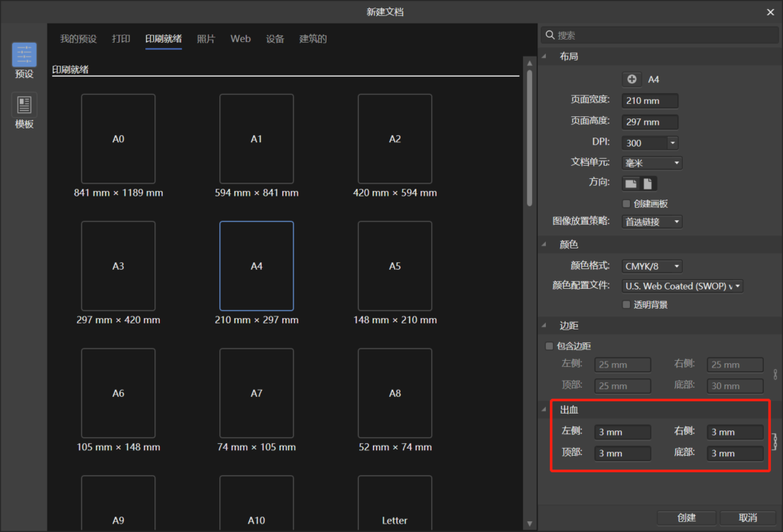Collapse the 颜色 section
This screenshot has width=783, height=532.
click(544, 245)
